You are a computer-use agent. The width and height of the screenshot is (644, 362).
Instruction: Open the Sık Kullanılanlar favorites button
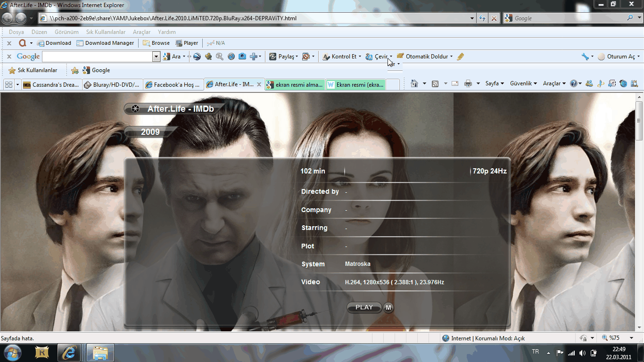tap(33, 70)
